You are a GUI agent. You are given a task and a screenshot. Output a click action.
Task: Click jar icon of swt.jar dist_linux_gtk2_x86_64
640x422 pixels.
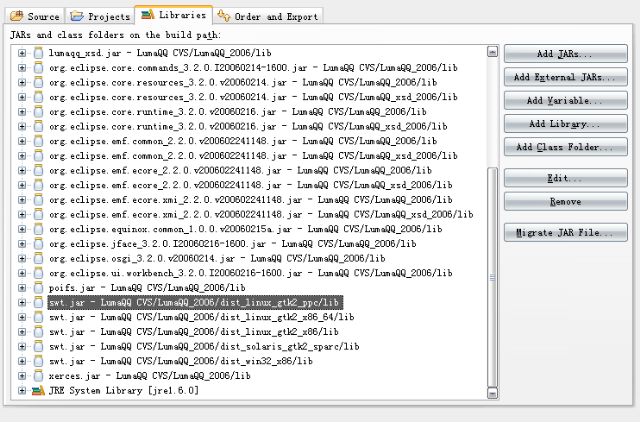[38, 317]
